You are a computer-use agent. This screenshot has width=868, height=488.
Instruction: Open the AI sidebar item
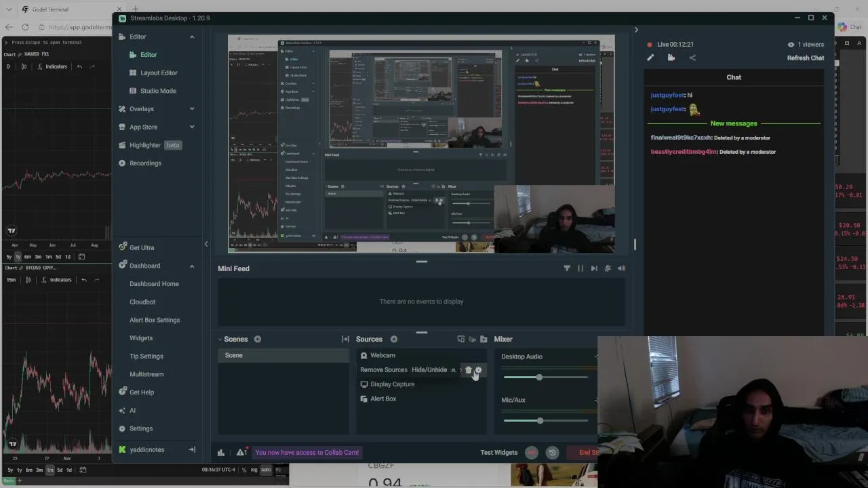[x=132, y=411]
